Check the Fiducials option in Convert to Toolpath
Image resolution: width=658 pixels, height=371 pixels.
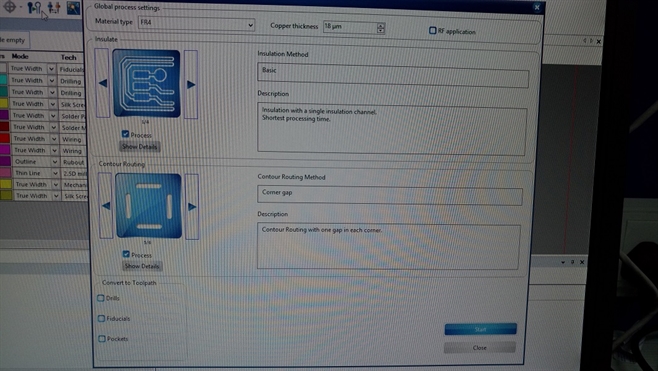click(101, 318)
